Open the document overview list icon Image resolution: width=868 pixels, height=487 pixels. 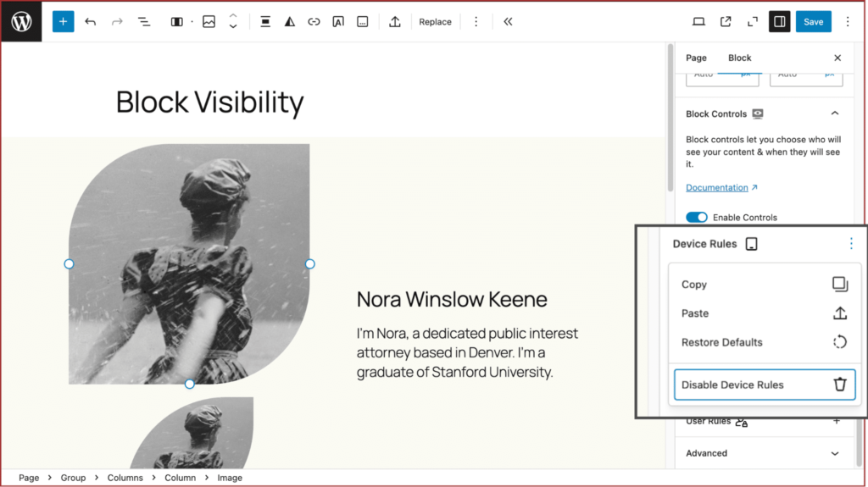(x=144, y=22)
